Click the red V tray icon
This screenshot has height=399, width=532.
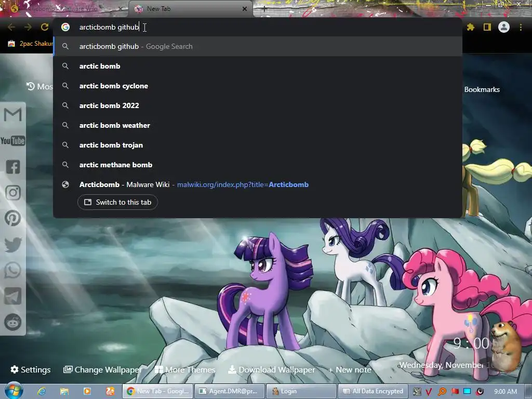tap(429, 392)
